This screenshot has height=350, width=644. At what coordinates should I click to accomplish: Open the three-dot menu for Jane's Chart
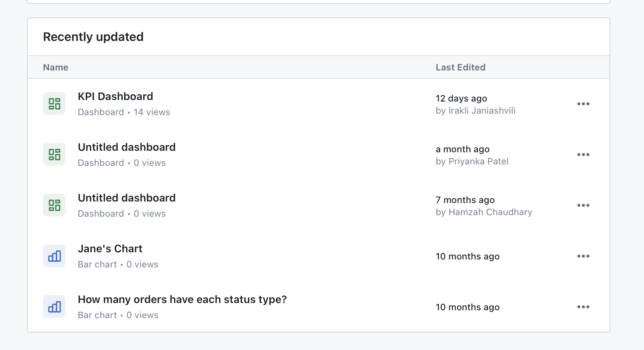coord(583,256)
